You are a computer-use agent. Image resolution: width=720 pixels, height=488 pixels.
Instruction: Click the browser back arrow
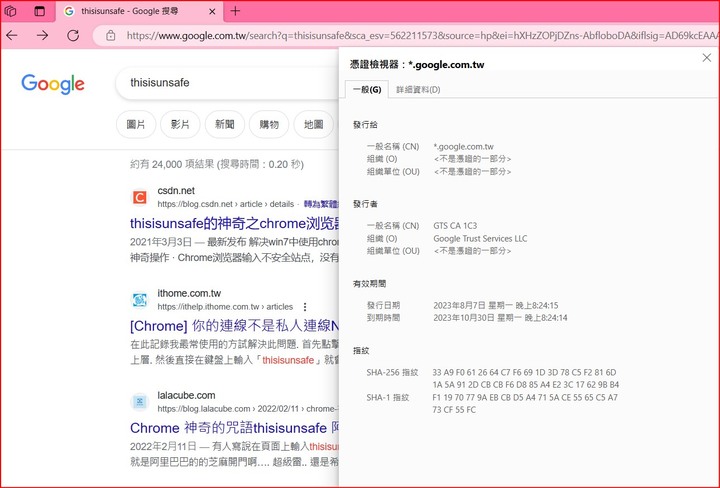coord(12,35)
